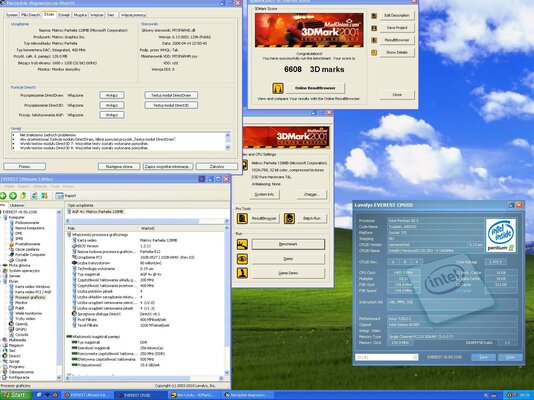Click icon beside Edit Description in 3DMark score
The image size is (534, 400).
pos(374,16)
